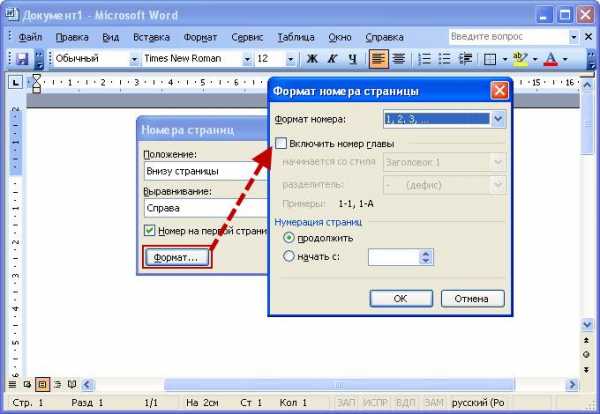This screenshot has height=414, width=600.
Task: Apply the red font color
Action: click(x=551, y=59)
